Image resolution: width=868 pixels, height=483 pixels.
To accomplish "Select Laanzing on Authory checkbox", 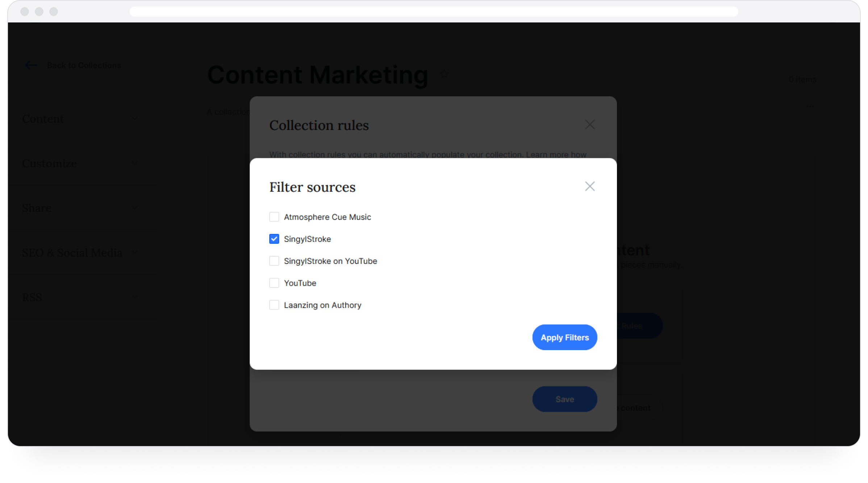I will click(x=274, y=305).
